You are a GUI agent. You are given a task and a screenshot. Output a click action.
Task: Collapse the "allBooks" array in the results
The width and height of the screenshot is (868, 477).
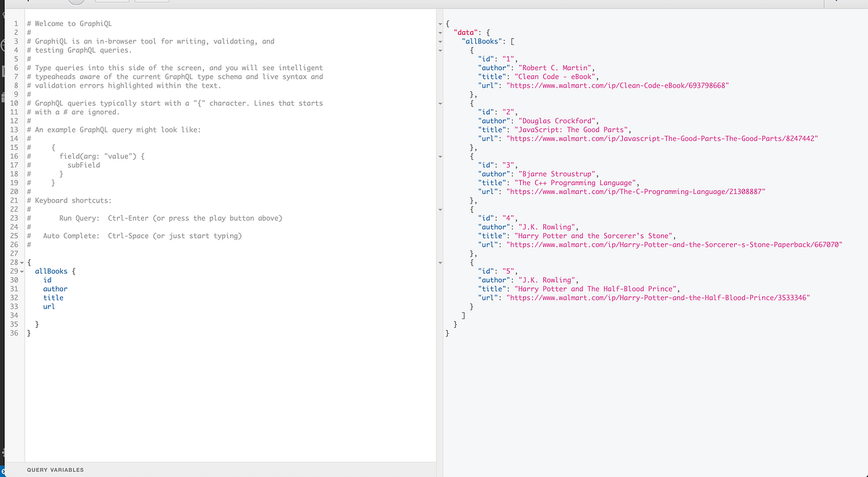[x=441, y=43]
